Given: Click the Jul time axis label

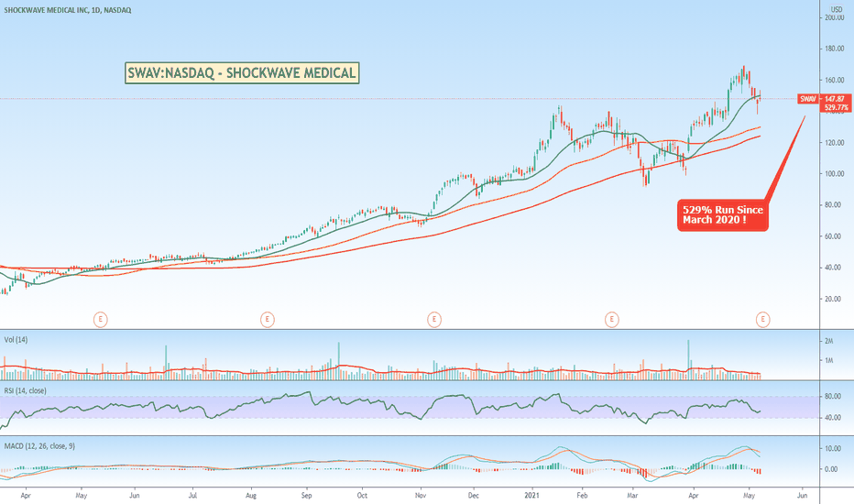Looking at the screenshot, I should (x=192, y=496).
